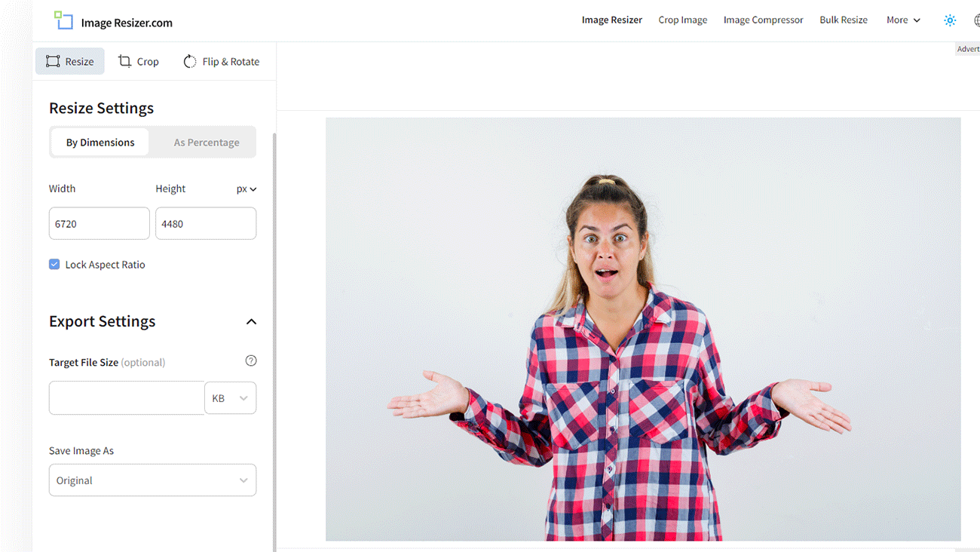Click the Lock Aspect Ratio label
Image resolution: width=980 pixels, height=552 pixels.
coord(105,265)
